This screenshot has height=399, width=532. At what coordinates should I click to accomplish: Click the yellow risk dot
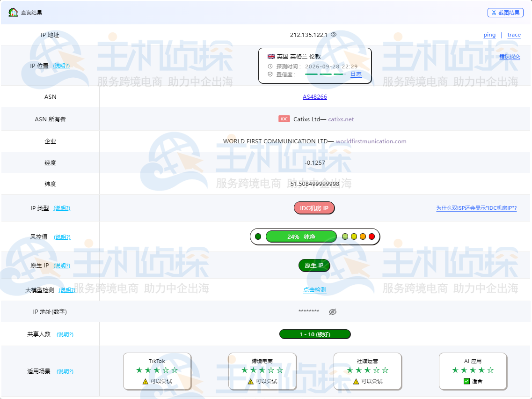pyautogui.click(x=354, y=236)
